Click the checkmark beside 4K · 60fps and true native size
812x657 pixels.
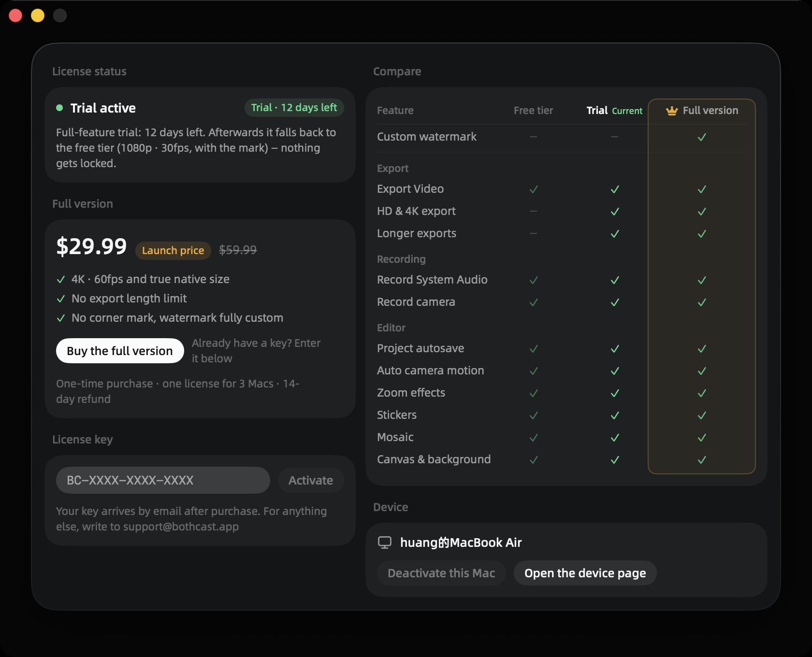pos(61,280)
